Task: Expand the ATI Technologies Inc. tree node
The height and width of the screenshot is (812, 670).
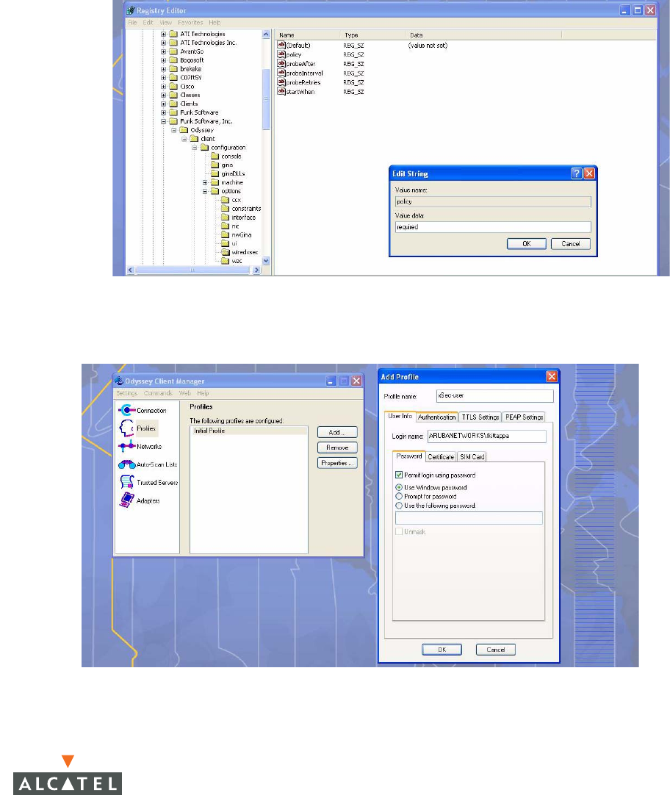Action: coord(163,43)
